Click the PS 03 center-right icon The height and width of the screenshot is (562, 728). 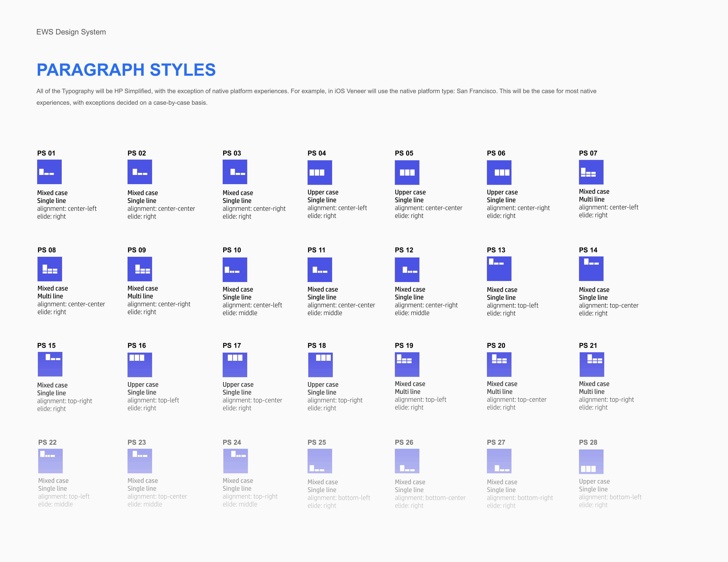[235, 172]
